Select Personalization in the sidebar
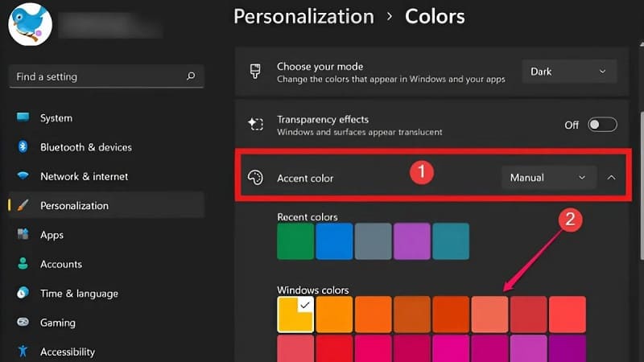Viewport: 644px width, 362px height. tap(74, 205)
